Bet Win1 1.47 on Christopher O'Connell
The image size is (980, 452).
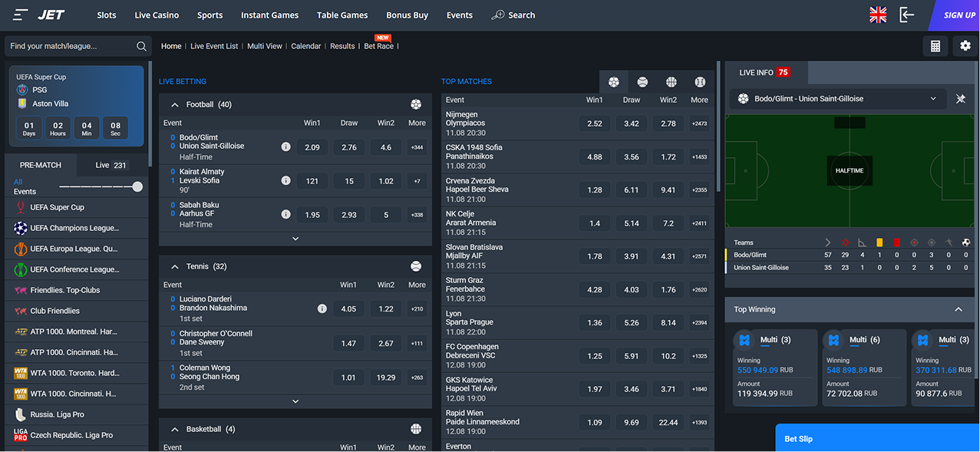click(x=349, y=343)
